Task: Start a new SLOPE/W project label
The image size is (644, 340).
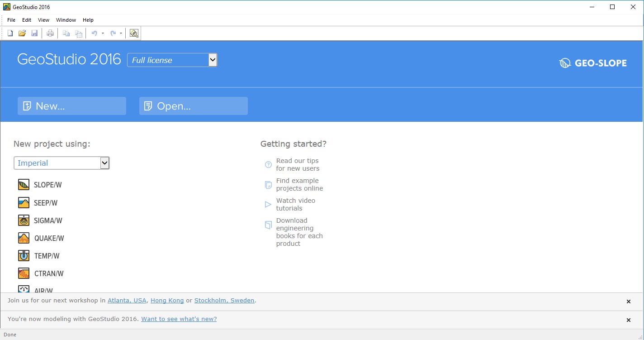Action: (48, 185)
